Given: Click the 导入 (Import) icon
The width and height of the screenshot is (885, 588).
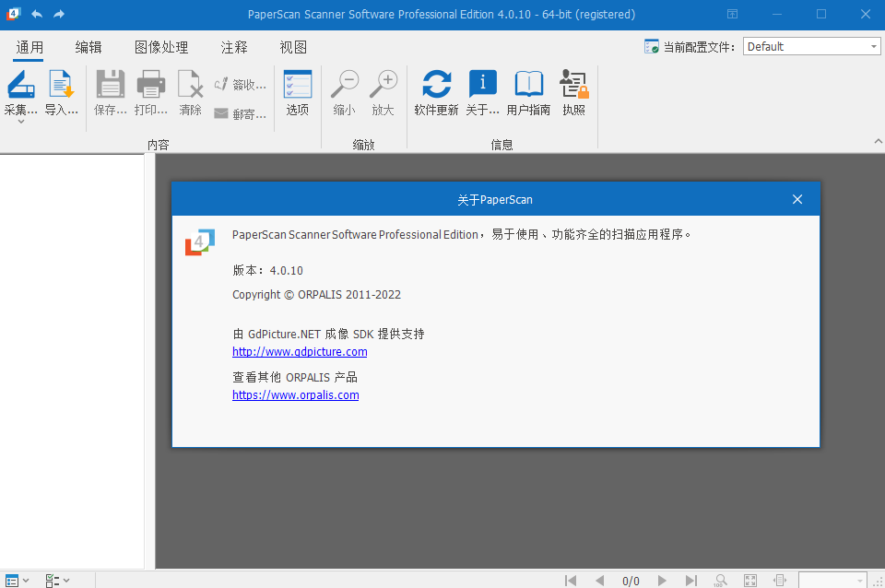Looking at the screenshot, I should pyautogui.click(x=61, y=85).
